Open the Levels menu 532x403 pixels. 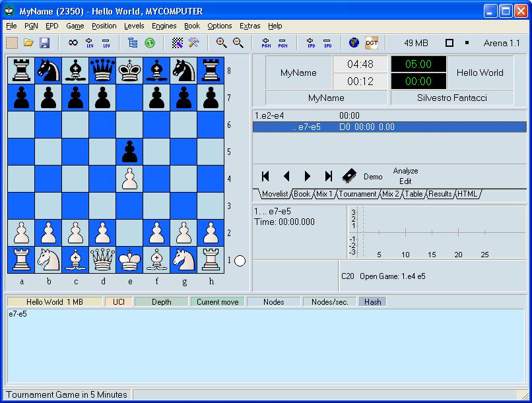(134, 26)
